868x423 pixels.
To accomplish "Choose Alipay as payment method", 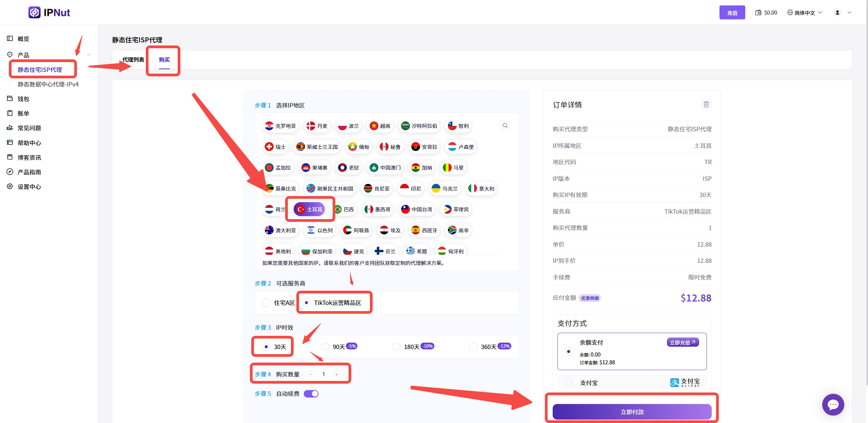I will coord(569,383).
